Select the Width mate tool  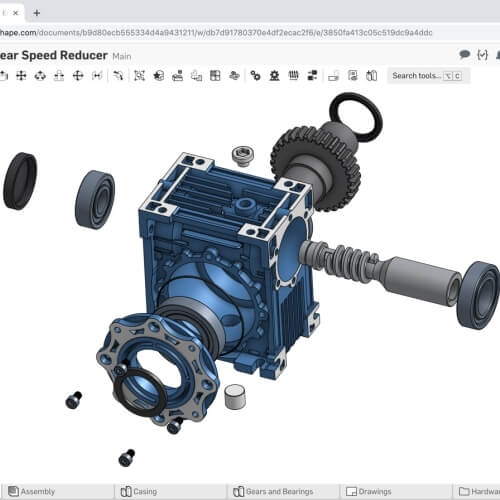pos(97,76)
